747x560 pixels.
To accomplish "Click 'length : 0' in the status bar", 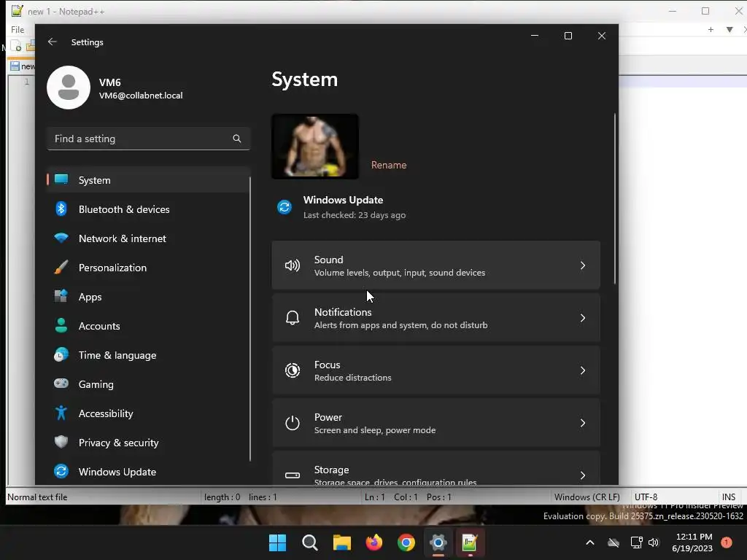I will click(x=222, y=497).
